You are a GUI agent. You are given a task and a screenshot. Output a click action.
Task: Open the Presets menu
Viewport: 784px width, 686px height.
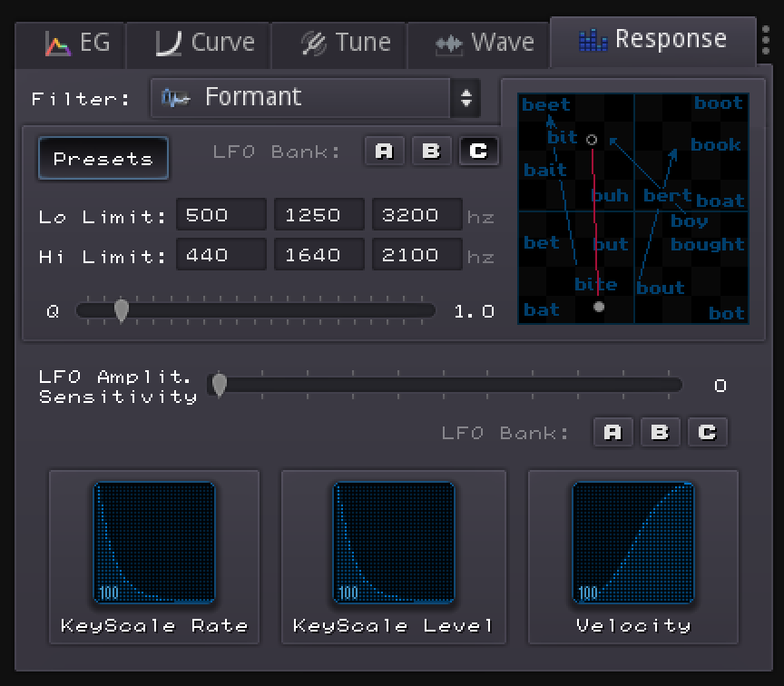[103, 159]
